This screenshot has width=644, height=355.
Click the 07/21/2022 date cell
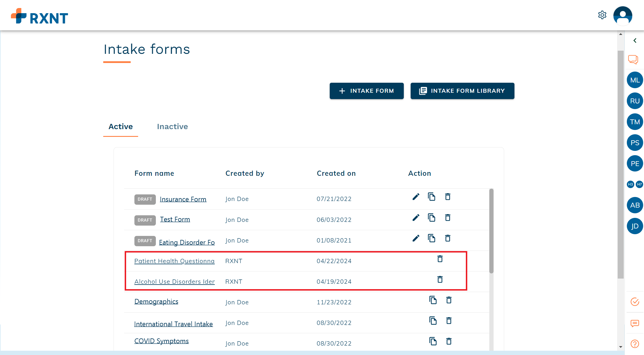[x=334, y=199]
